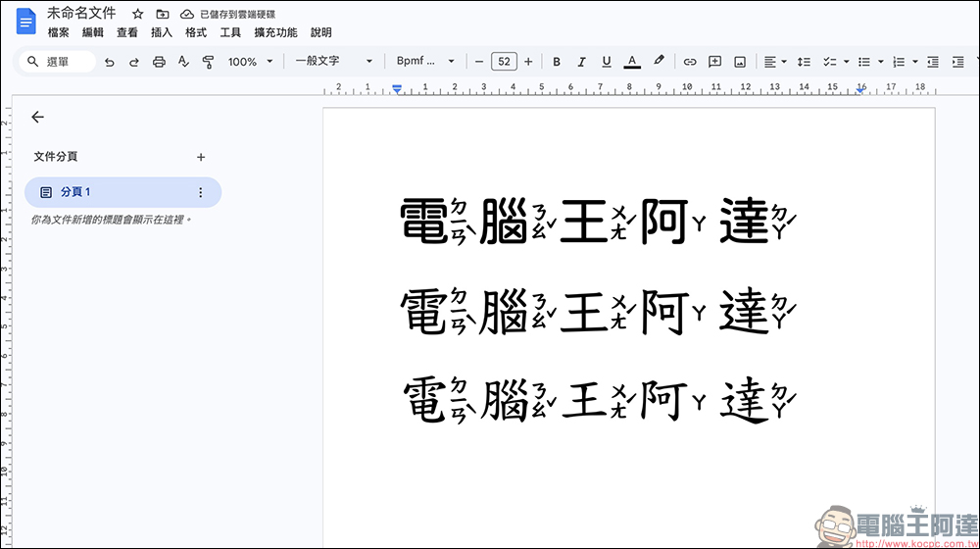
Task: Click the Redo arrow
Action: [x=133, y=62]
